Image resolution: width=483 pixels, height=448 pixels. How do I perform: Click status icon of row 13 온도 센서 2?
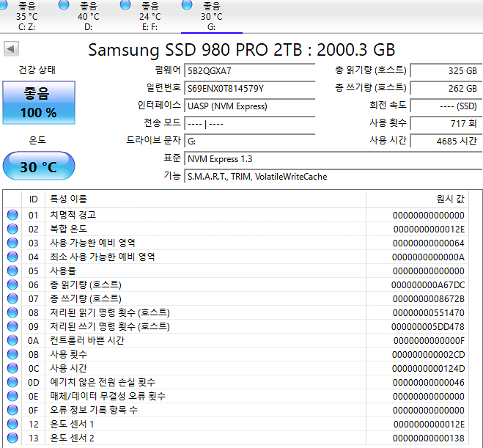12,438
